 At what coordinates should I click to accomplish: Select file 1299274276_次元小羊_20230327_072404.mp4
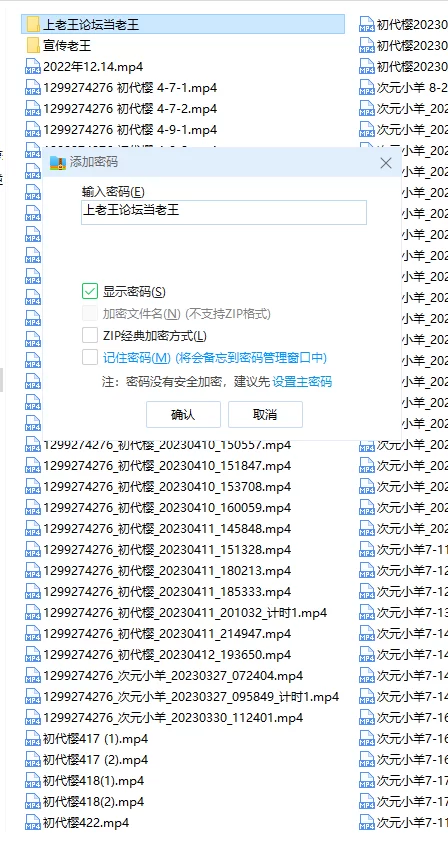[x=164, y=675]
